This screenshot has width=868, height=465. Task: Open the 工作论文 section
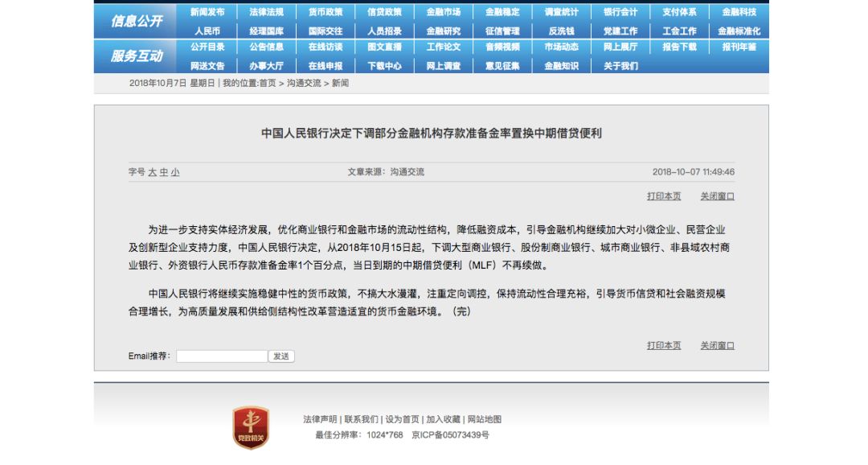click(444, 47)
